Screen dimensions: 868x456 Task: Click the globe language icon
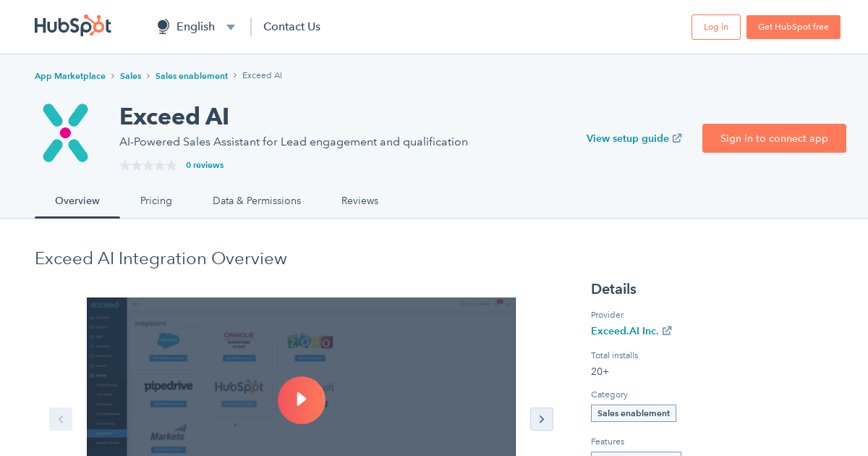[x=162, y=26]
